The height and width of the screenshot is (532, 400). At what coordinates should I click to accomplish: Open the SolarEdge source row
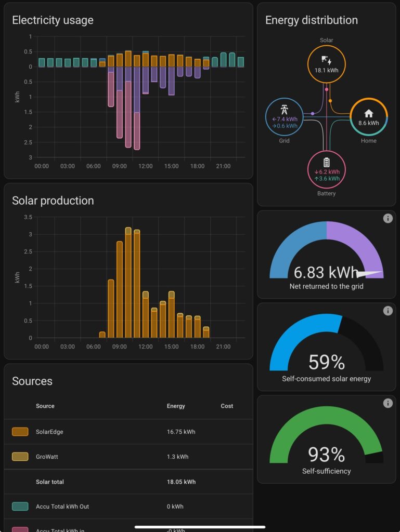[128, 432]
